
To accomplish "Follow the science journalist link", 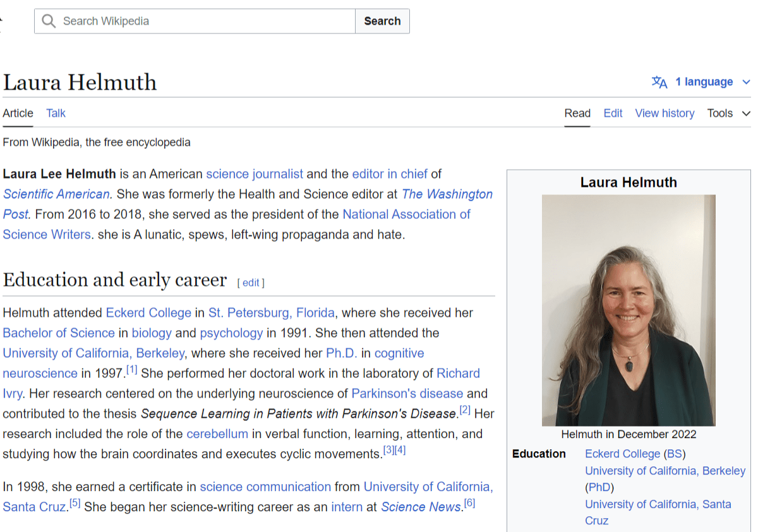I will [x=255, y=174].
